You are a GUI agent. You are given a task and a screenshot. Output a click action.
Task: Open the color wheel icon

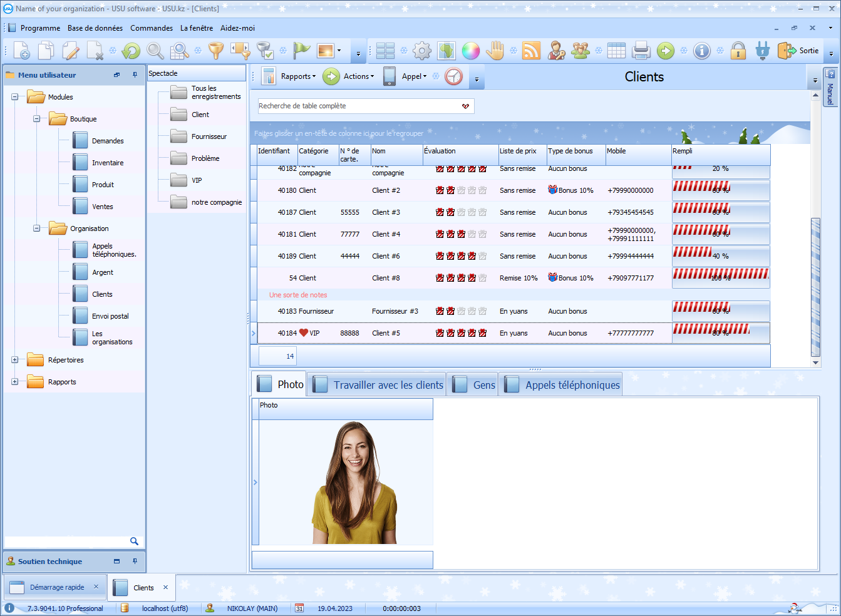(471, 51)
